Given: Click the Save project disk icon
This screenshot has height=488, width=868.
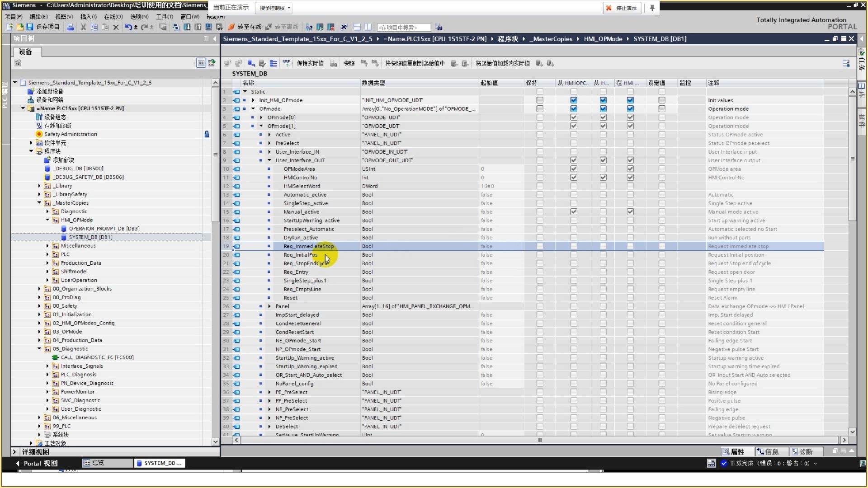Looking at the screenshot, I should click(30, 27).
